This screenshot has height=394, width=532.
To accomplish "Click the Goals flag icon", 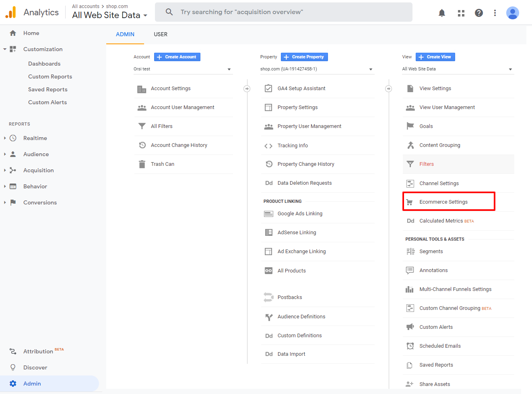I will tap(410, 126).
